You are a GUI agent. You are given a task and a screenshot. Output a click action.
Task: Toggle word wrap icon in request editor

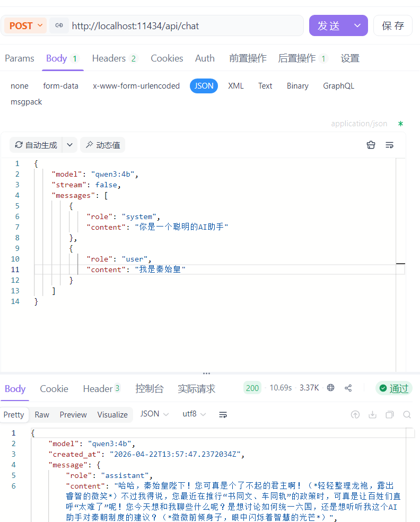coord(389,145)
